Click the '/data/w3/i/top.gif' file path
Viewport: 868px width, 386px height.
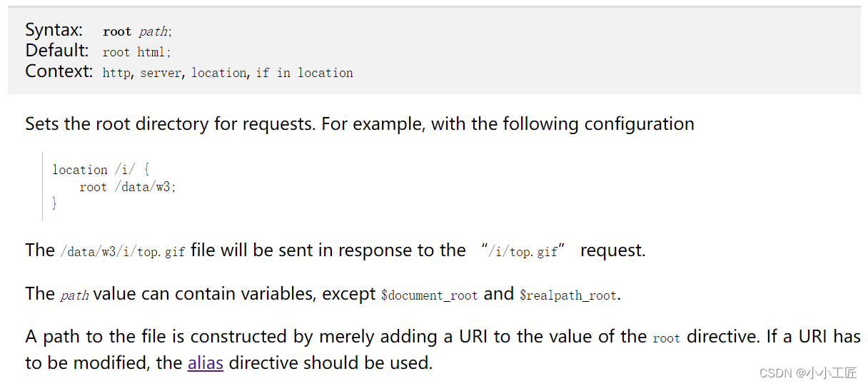point(123,252)
